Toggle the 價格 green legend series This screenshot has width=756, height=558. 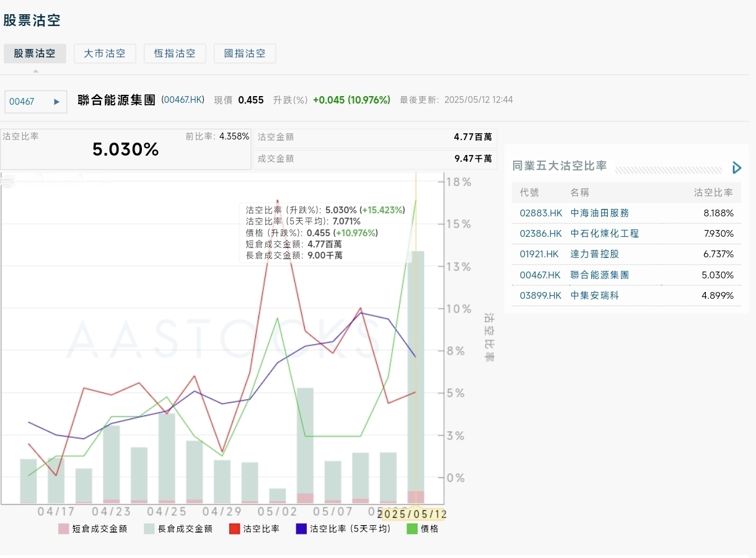pyautogui.click(x=423, y=529)
